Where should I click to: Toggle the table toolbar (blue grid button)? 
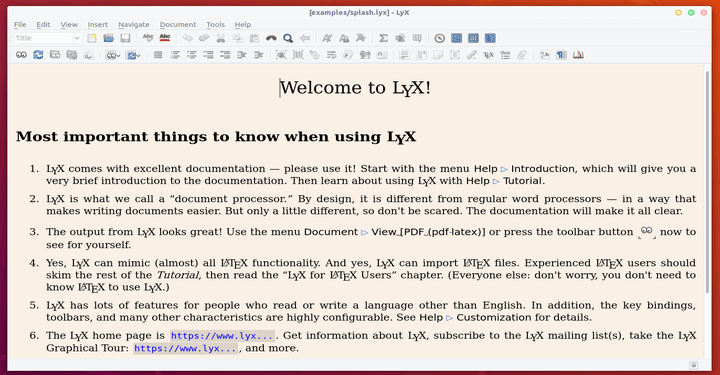pyautogui.click(x=473, y=38)
